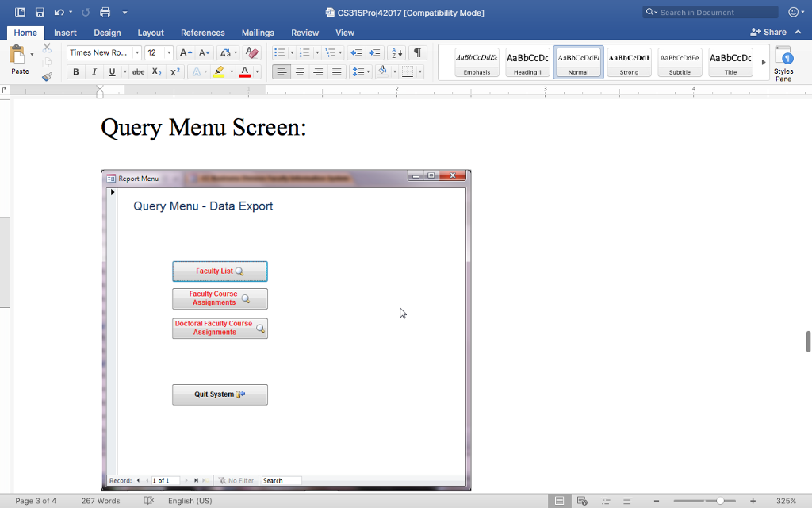Click the Cut scissors icon
Screen dimensions: 812x508
point(47,48)
